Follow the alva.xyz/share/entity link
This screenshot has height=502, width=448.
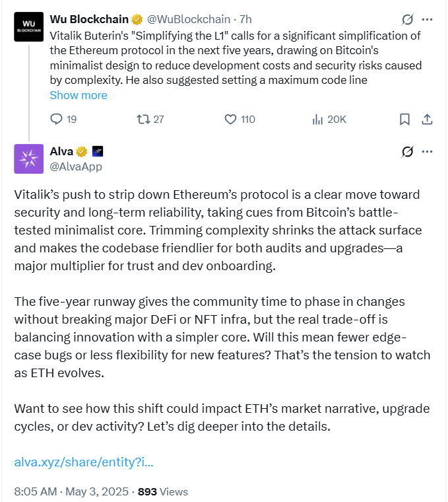(84, 462)
